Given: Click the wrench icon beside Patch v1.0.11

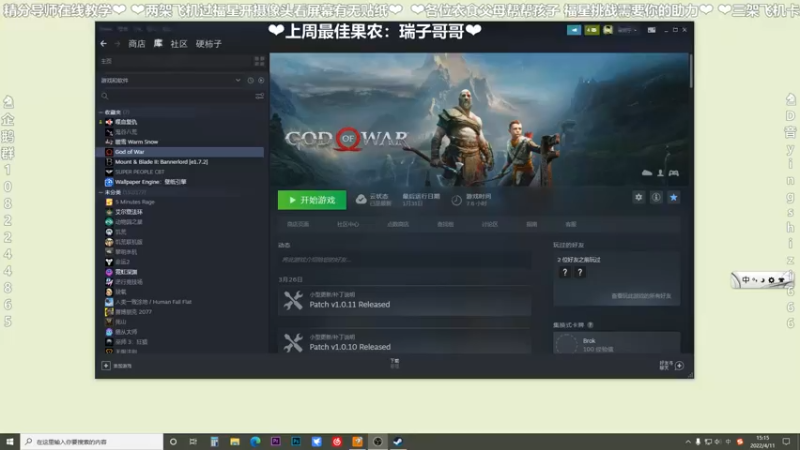Looking at the screenshot, I should [x=293, y=301].
